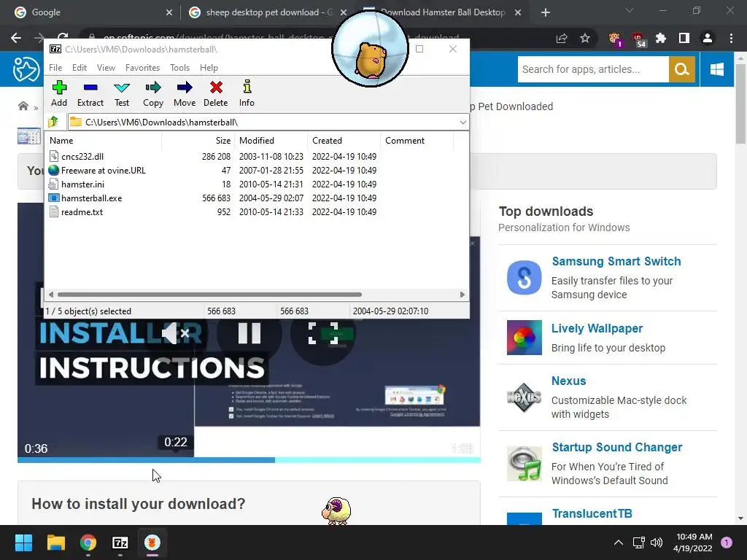Click right arrow of 7-Zip horizontal scrollbar
This screenshot has height=560, width=747.
pos(462,295)
